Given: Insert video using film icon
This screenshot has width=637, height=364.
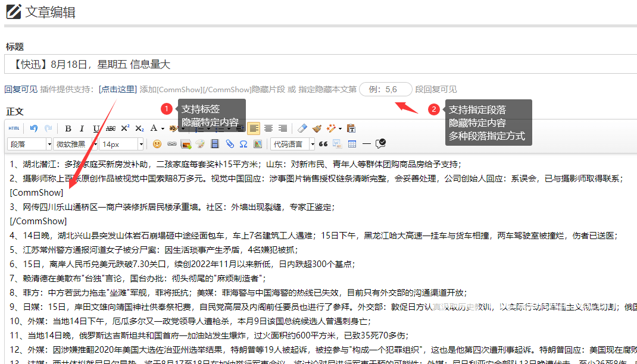Looking at the screenshot, I should [x=214, y=144].
